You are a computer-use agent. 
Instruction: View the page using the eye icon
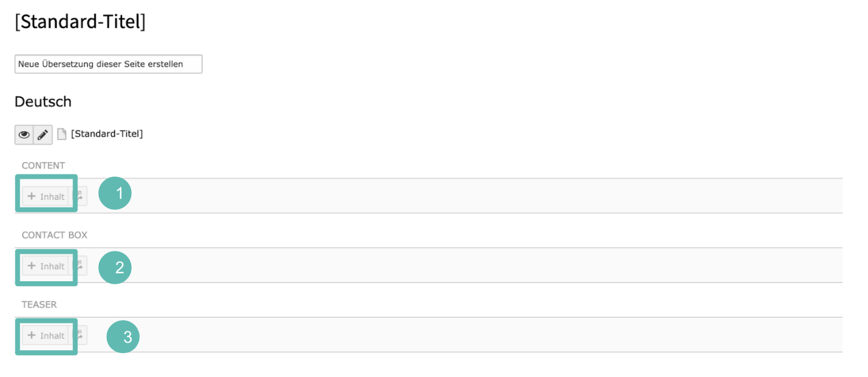(x=24, y=135)
